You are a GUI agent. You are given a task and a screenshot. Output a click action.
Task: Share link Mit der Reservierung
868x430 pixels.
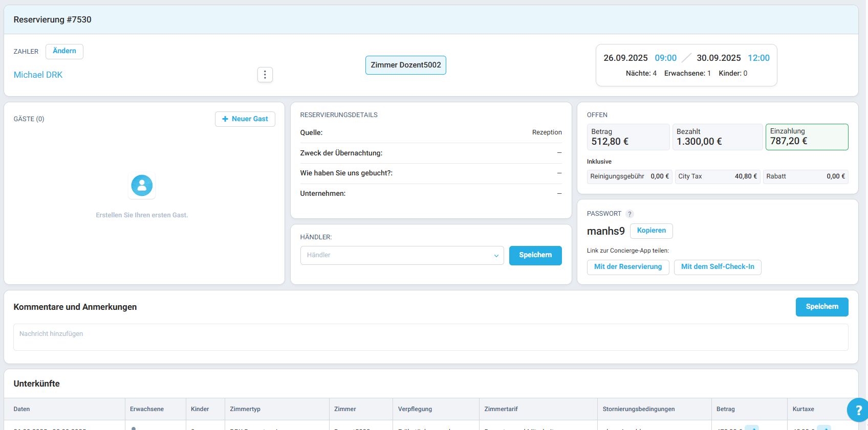[627, 267]
